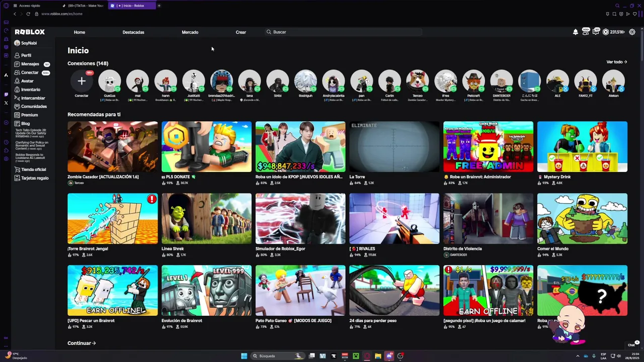
Task: Switch to the TikTok browser tab
Action: 84,6
